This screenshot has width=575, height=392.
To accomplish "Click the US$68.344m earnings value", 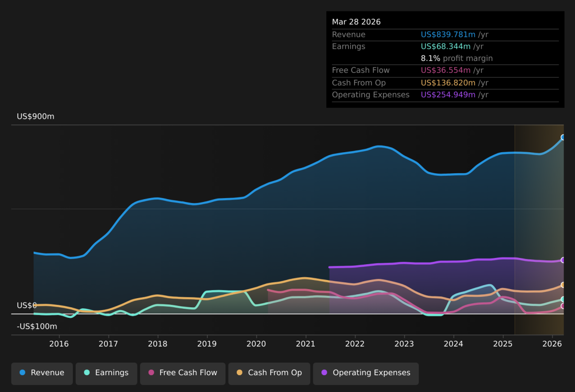I will (x=446, y=46).
